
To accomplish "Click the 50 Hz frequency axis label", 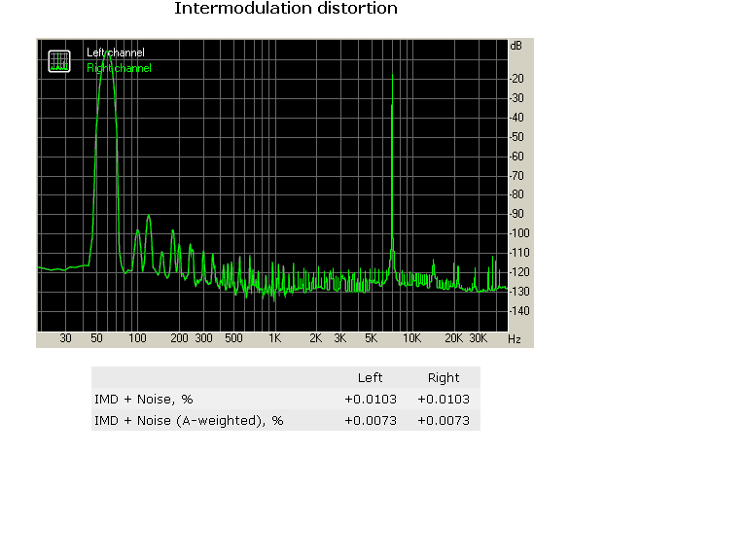I will (96, 338).
